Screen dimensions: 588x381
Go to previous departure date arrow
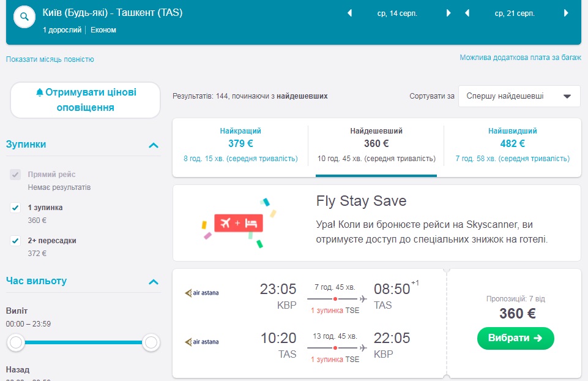click(349, 13)
